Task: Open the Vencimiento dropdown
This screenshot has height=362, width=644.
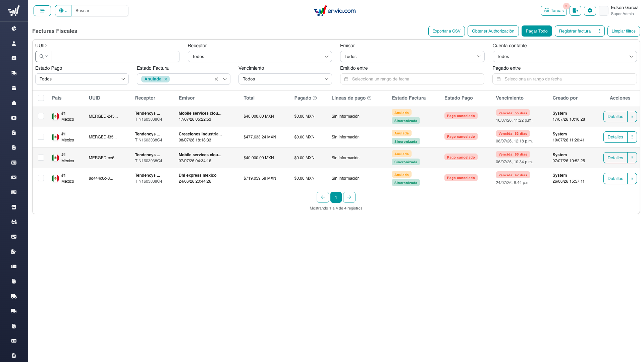Action: (x=285, y=79)
